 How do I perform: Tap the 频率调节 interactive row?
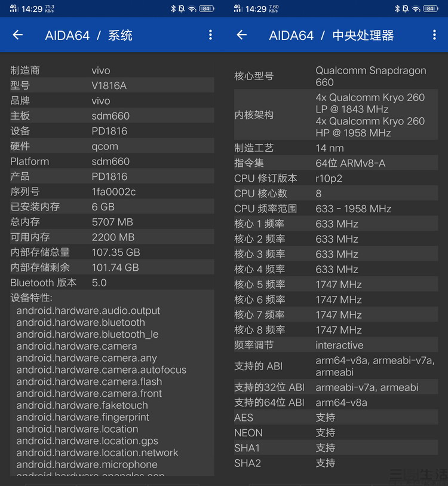(336, 345)
